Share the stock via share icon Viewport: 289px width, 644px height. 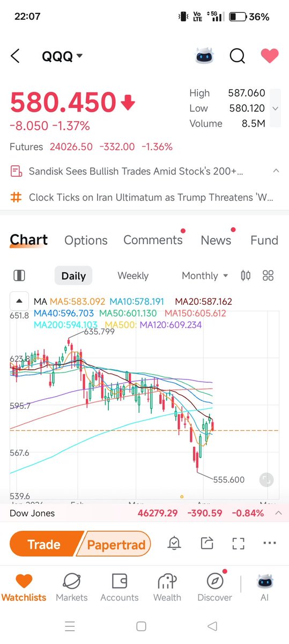(207, 544)
